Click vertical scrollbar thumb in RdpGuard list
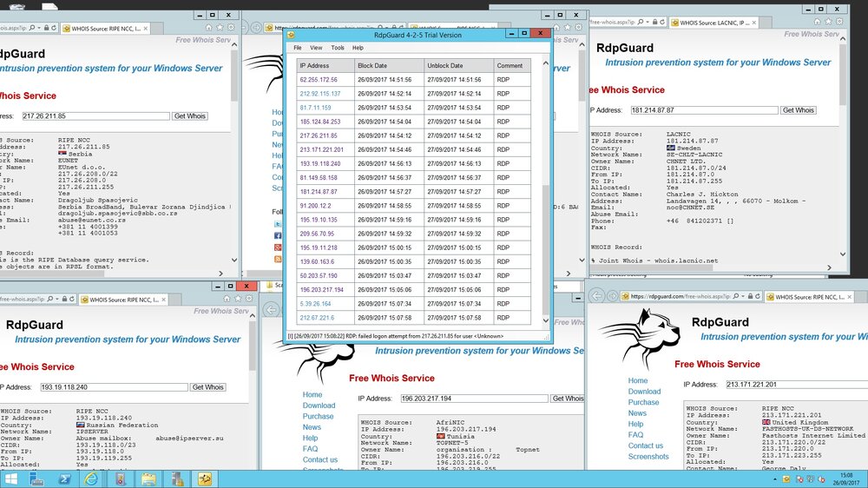Screen dimensions: 868x488 [545, 249]
